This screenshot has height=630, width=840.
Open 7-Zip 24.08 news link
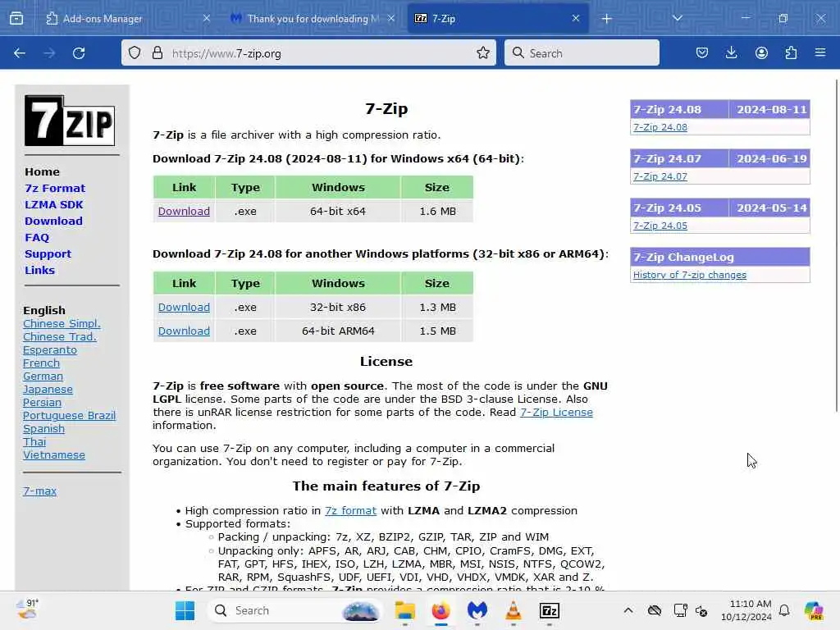[660, 127]
